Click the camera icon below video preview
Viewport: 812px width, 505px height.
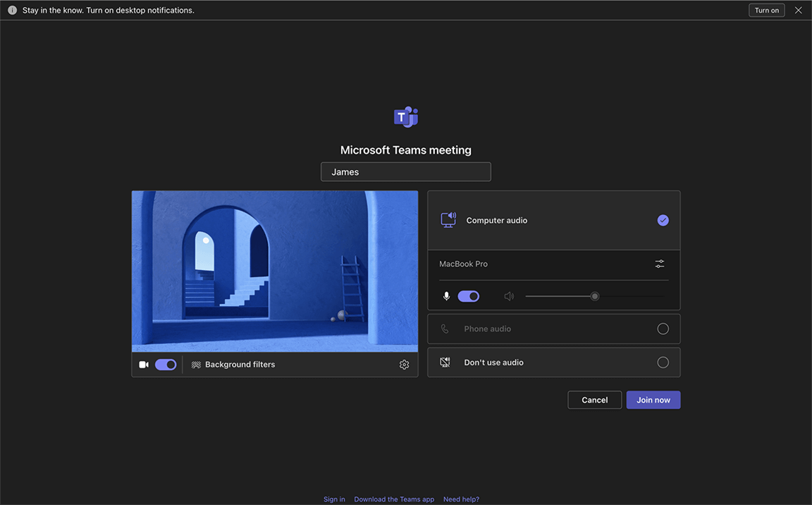pos(144,365)
